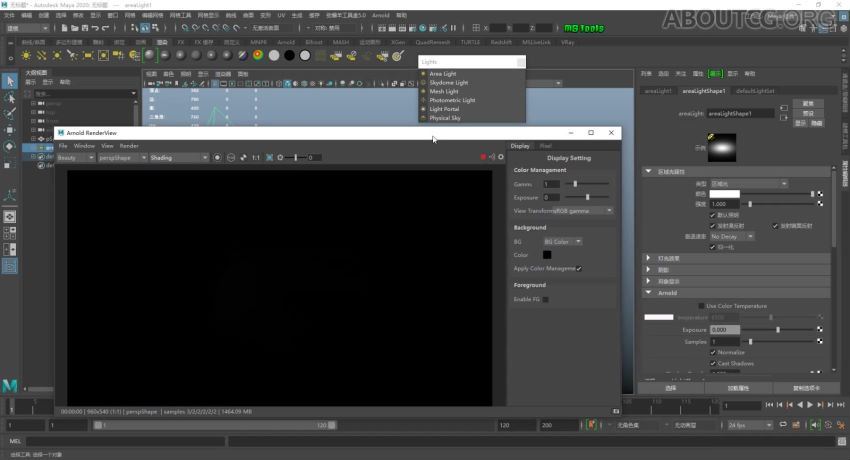This screenshot has width=850, height=460.
Task: Adjust the Arnold Samples slider
Action: click(x=778, y=342)
